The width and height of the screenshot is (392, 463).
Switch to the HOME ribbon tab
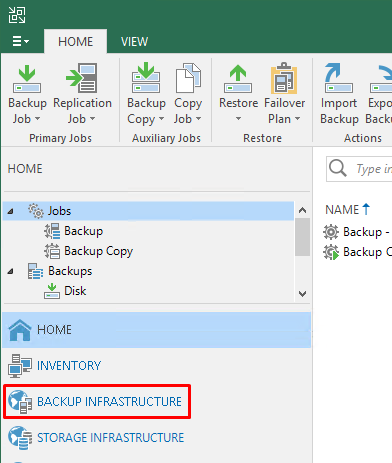click(x=75, y=42)
